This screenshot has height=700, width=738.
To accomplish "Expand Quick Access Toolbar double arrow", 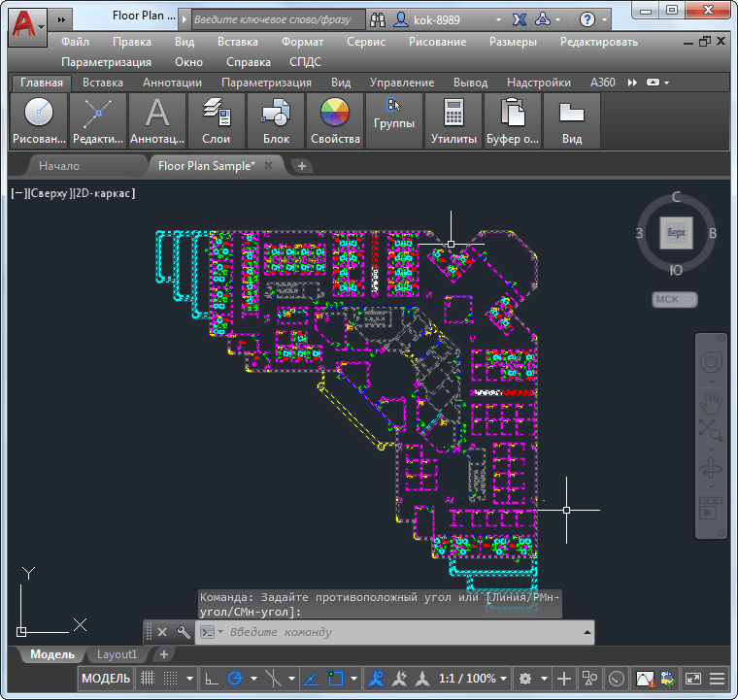I will click(x=61, y=19).
